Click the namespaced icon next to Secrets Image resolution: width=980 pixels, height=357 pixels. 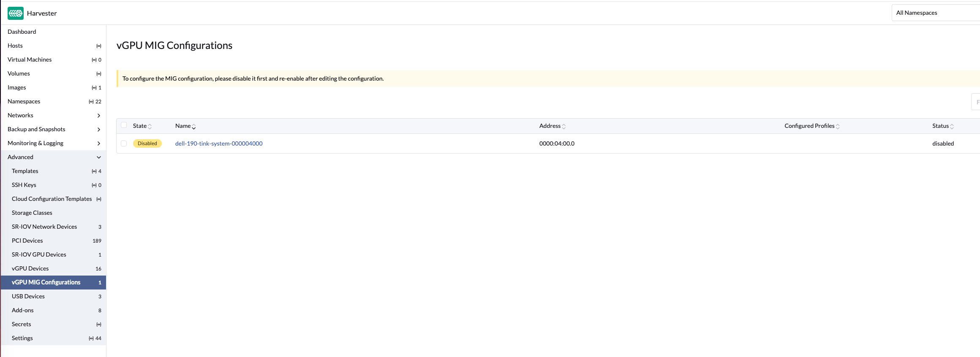[99, 325]
